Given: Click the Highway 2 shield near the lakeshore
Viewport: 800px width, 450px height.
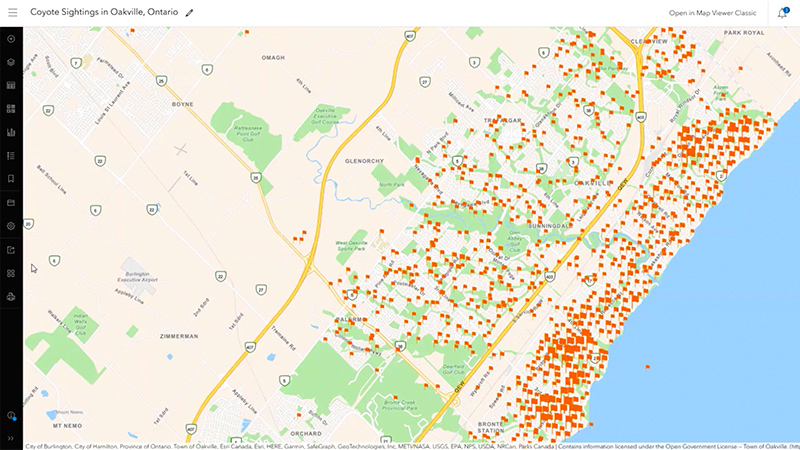Looking at the screenshot, I should click(721, 176).
